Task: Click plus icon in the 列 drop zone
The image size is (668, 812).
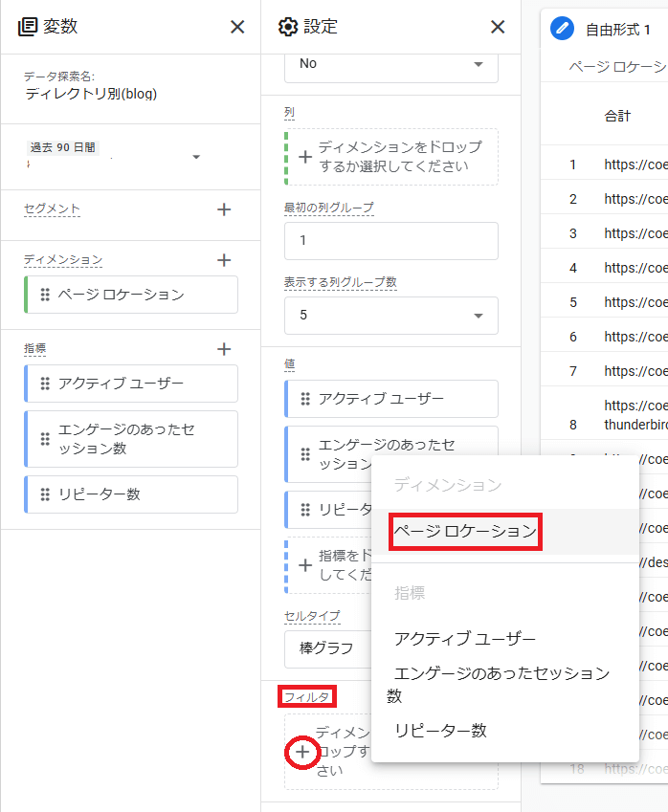Action: click(304, 157)
